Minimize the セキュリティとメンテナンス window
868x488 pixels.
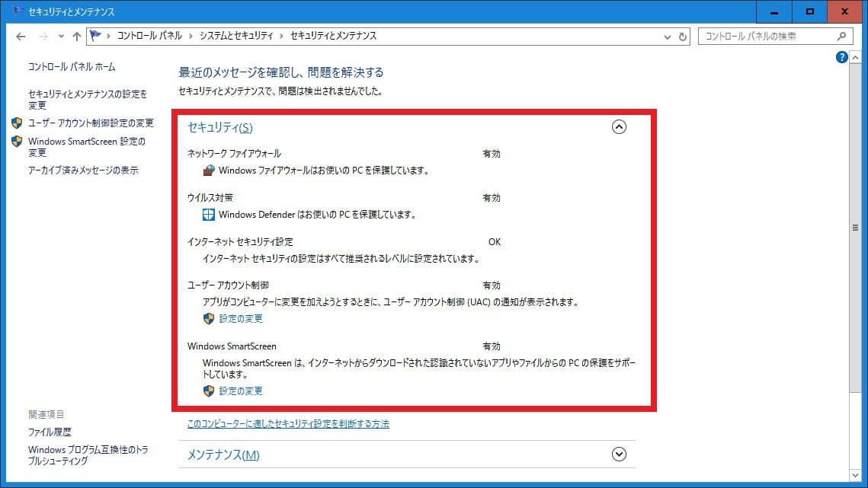[774, 11]
